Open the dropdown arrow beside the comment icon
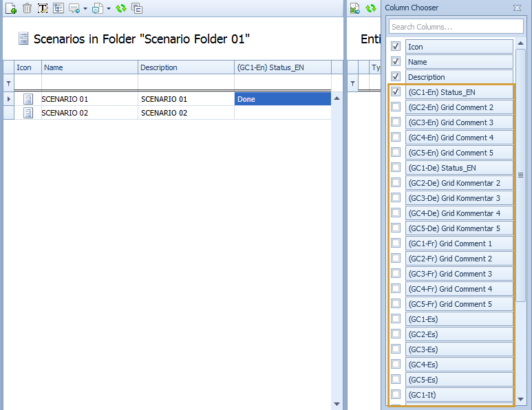The height and width of the screenshot is (410, 532). [x=85, y=9]
